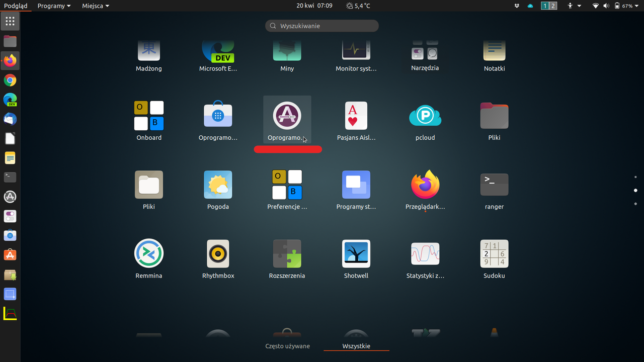Open the accessibility menu in top bar

pyautogui.click(x=574, y=6)
